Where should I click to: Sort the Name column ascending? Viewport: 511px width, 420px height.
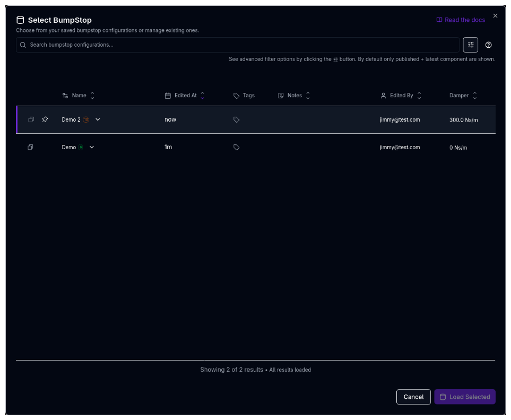click(x=92, y=93)
